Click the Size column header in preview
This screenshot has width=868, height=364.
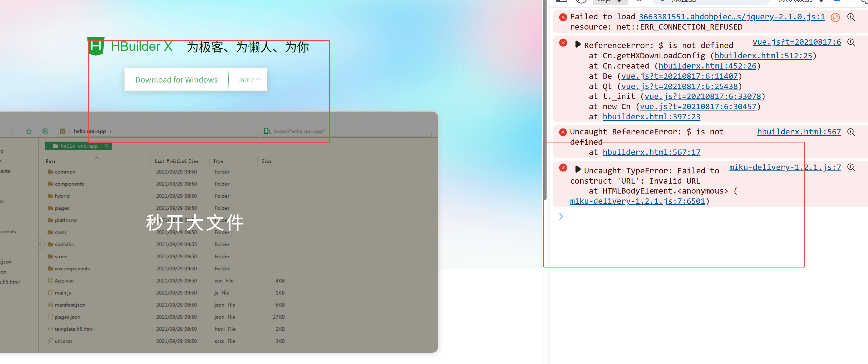(266, 161)
